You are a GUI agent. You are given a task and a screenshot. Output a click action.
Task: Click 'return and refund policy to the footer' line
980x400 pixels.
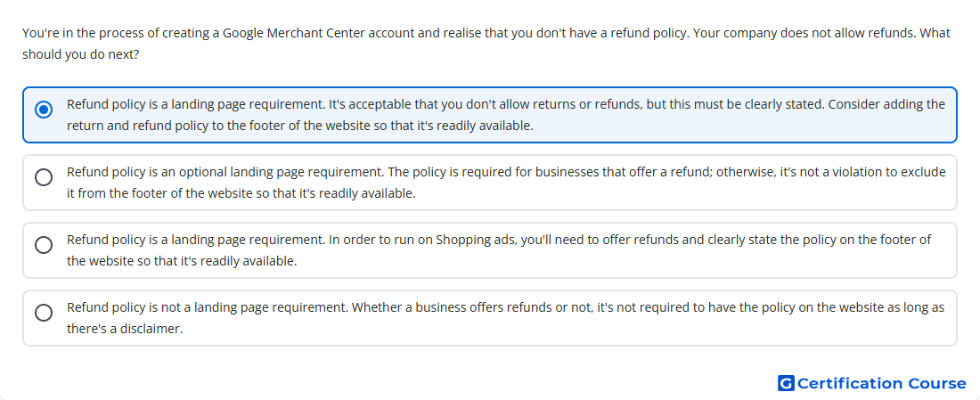[x=300, y=127]
